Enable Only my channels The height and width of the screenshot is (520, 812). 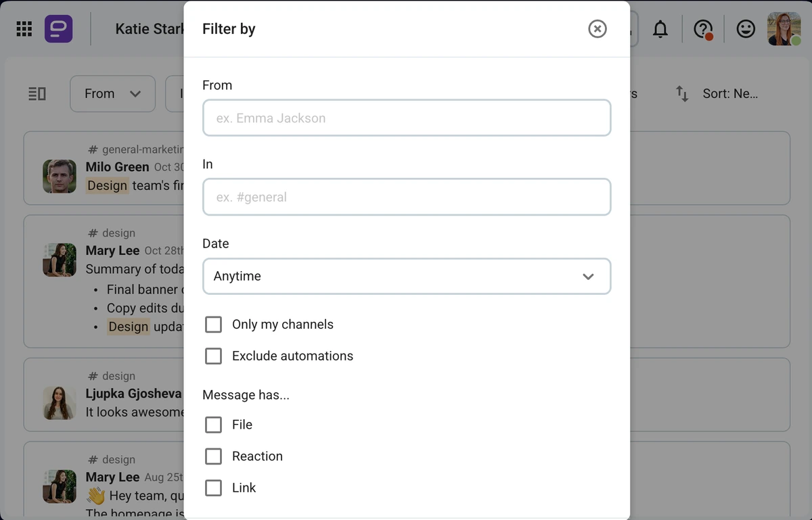click(x=213, y=324)
